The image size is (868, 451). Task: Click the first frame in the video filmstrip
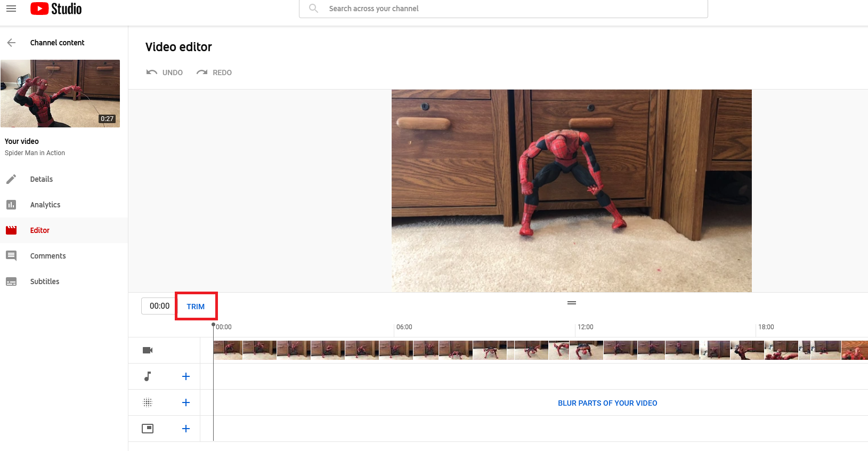[228, 350]
